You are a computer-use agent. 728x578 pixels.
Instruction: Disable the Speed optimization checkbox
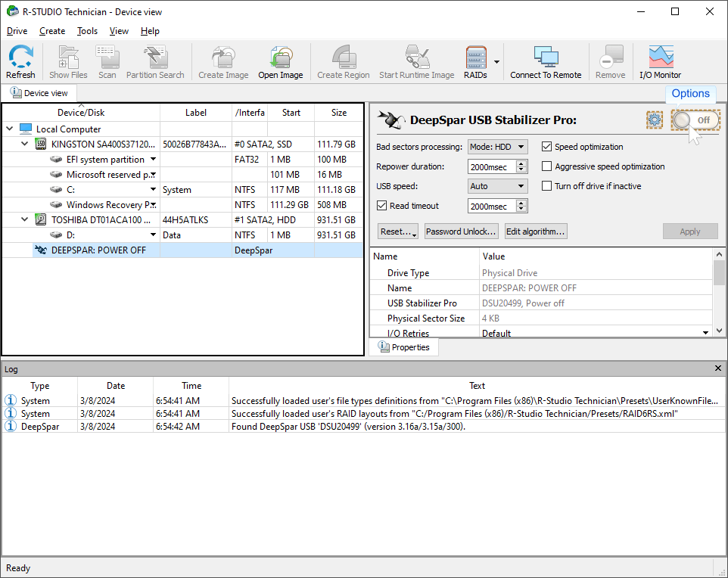pyautogui.click(x=547, y=147)
